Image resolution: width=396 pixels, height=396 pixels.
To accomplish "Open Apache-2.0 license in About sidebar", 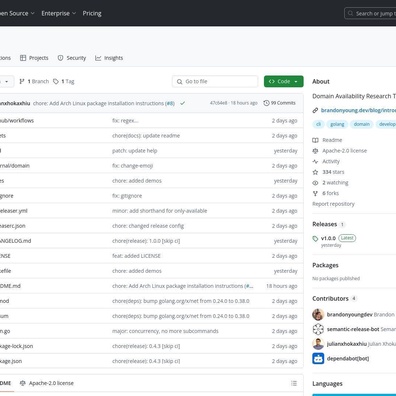I will pyautogui.click(x=340, y=151).
